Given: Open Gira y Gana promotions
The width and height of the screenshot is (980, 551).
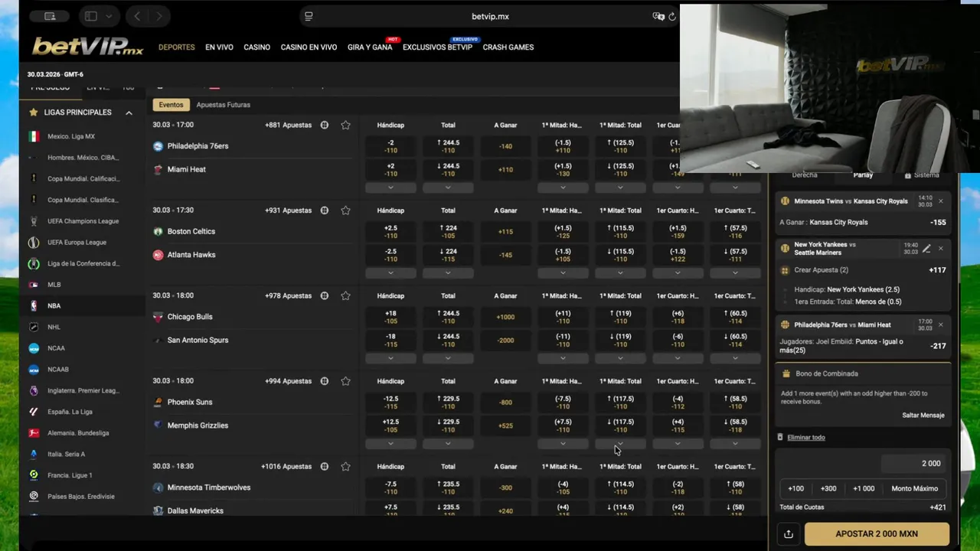Looking at the screenshot, I should 370,47.
